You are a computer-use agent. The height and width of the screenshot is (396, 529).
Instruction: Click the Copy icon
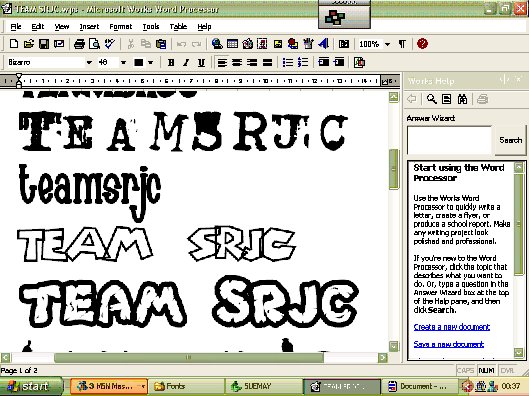pos(146,44)
